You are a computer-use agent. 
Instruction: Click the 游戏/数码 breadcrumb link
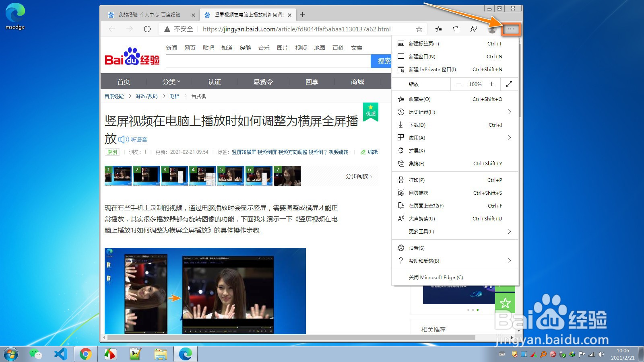[x=147, y=96]
